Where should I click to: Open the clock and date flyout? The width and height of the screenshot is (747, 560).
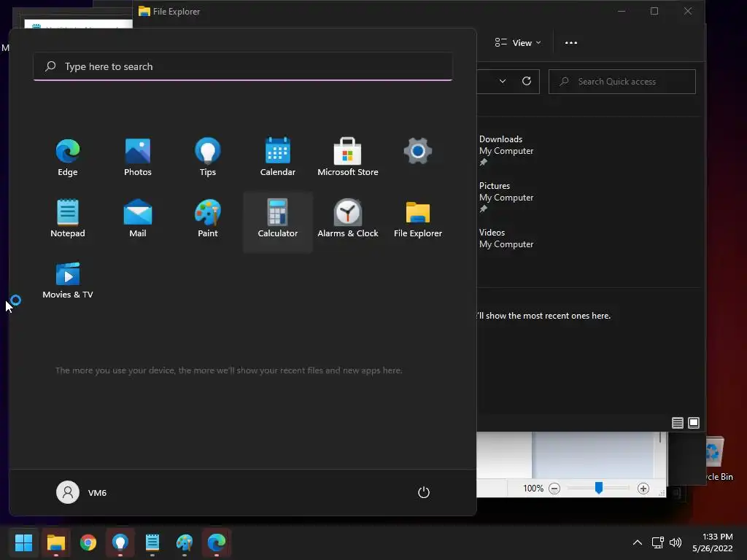click(713, 542)
